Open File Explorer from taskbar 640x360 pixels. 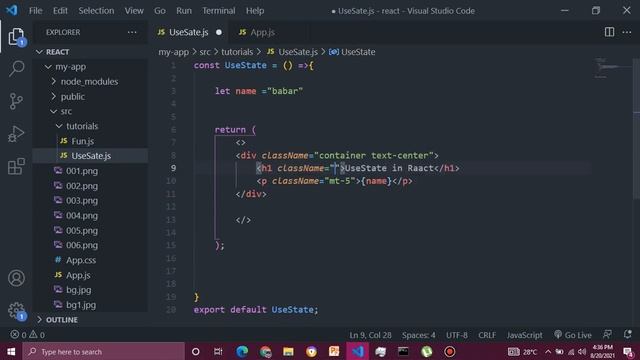288,351
